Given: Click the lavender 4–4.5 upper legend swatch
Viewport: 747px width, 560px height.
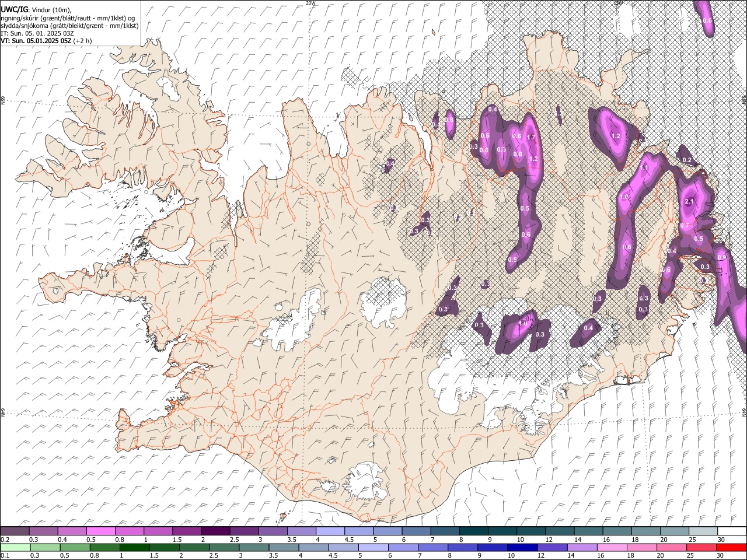Looking at the screenshot, I should coord(329,531).
